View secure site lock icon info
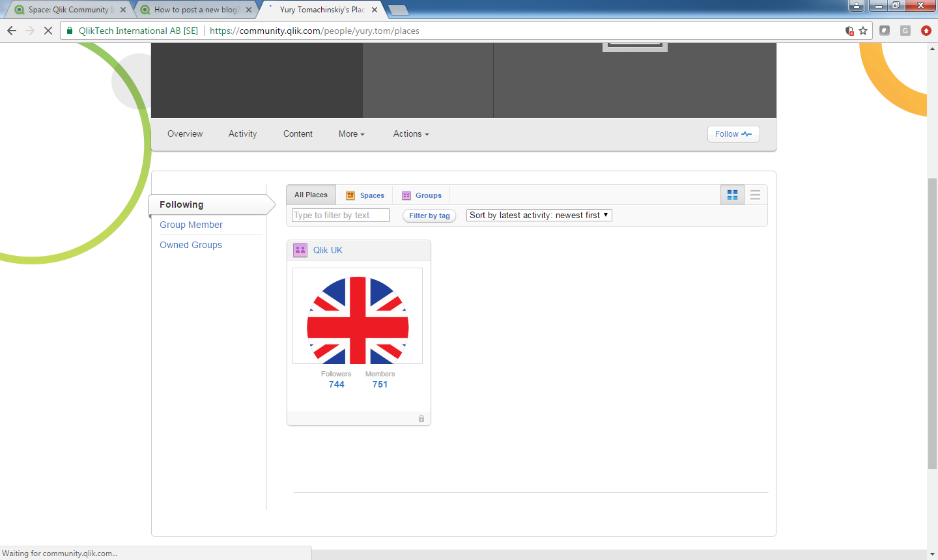 [70, 31]
